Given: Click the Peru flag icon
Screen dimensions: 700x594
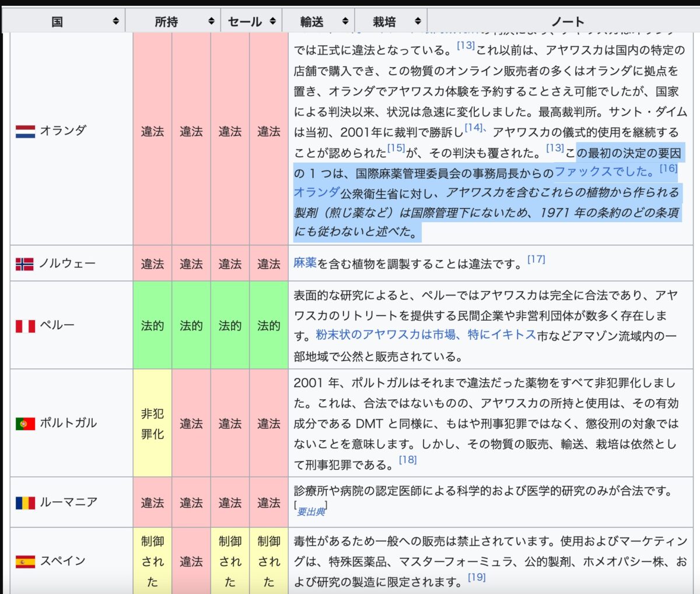Looking at the screenshot, I should (x=25, y=325).
